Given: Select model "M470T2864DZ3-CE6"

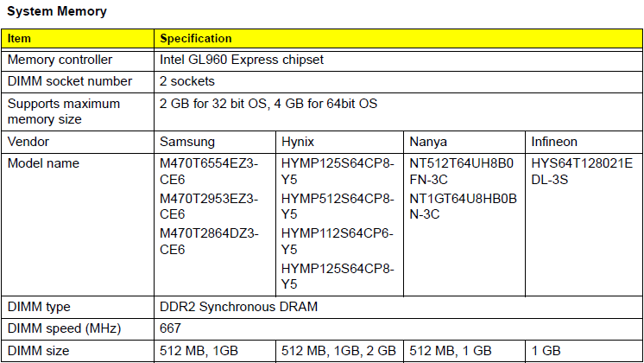Looking at the screenshot, I should pyautogui.click(x=209, y=241).
